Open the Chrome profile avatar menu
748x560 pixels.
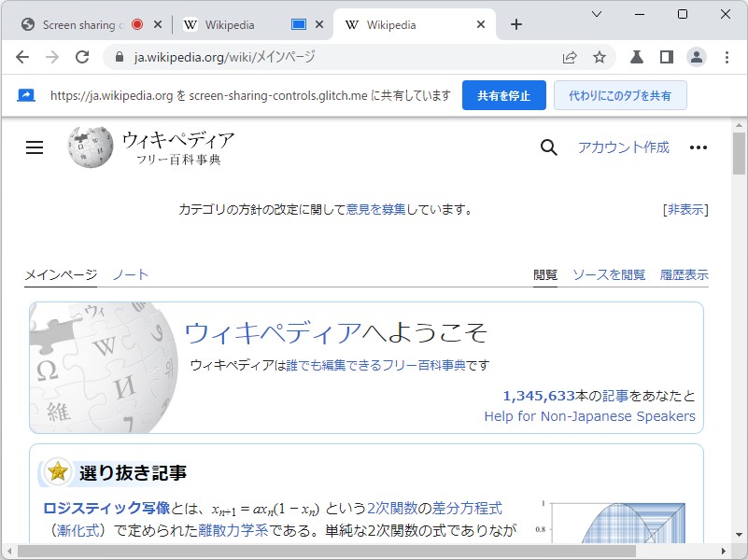coord(697,57)
